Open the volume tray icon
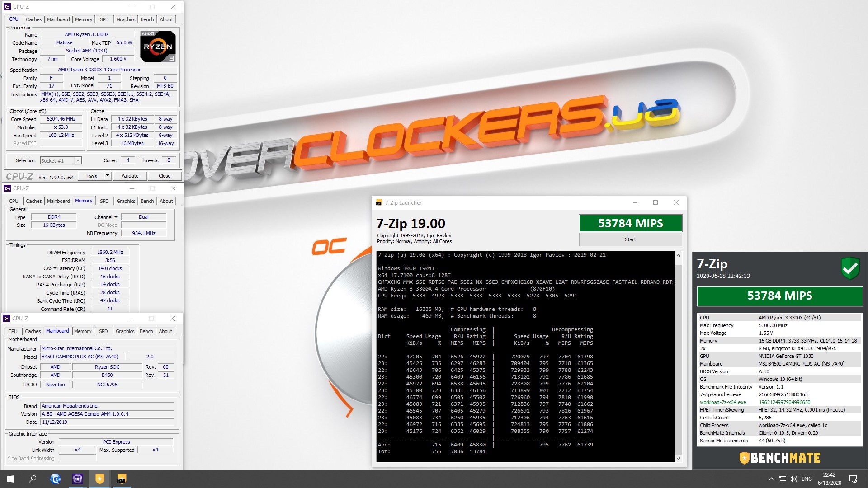This screenshot has width=868, height=488. click(793, 479)
